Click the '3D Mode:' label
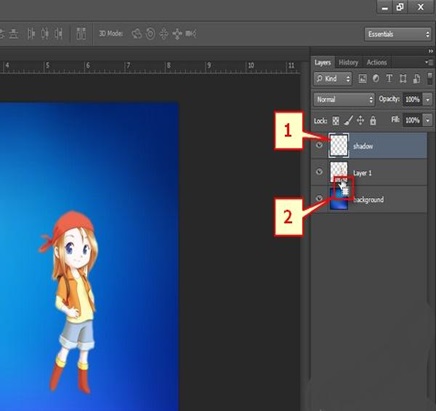 (111, 34)
